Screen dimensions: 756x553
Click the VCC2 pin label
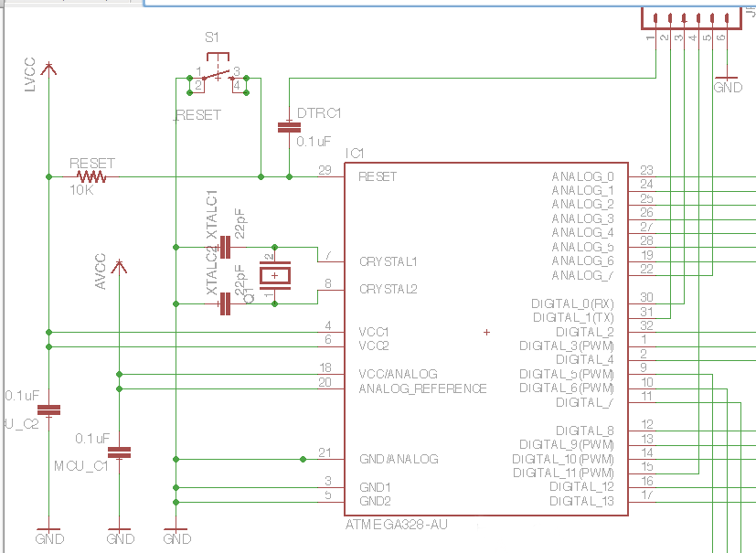374,346
